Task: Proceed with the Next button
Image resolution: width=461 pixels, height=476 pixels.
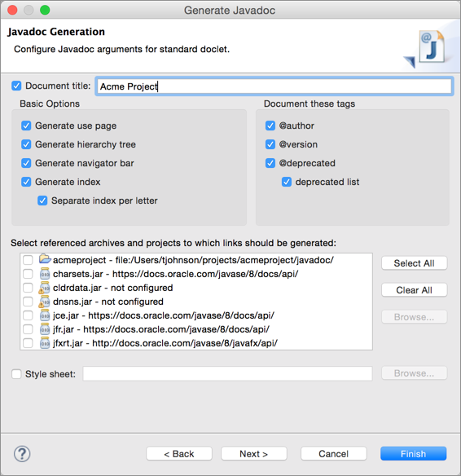Action: point(254,454)
